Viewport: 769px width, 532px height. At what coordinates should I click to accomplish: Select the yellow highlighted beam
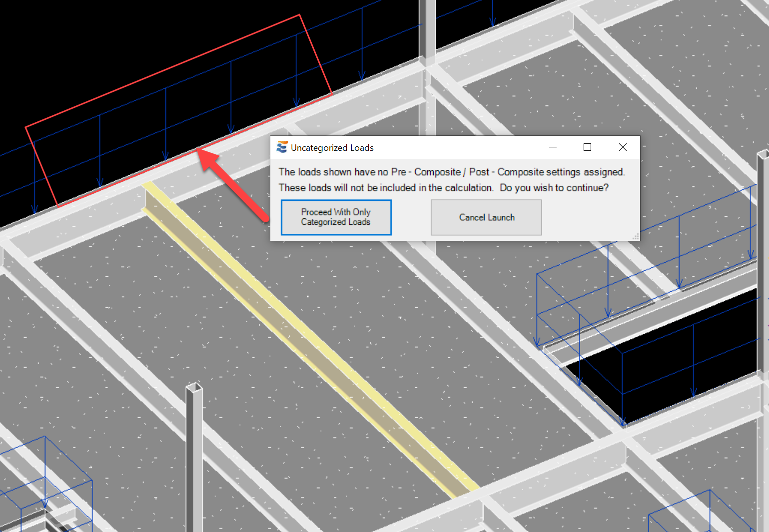pyautogui.click(x=310, y=340)
